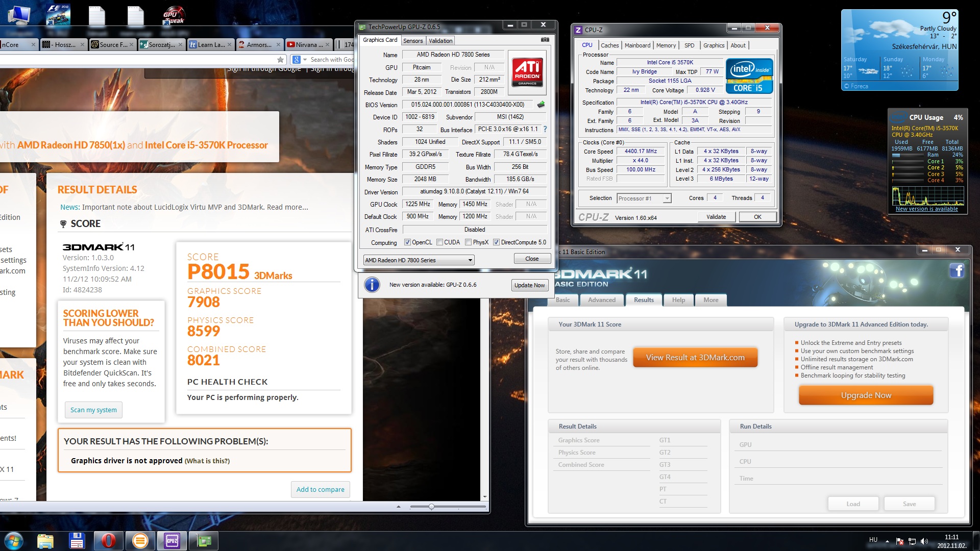The width and height of the screenshot is (980, 551).
Task: Click the Google search engine icon
Action: click(297, 60)
